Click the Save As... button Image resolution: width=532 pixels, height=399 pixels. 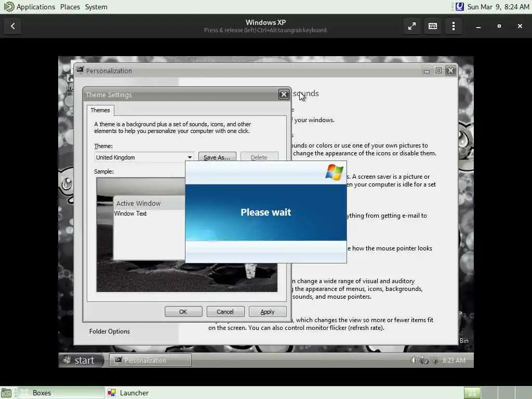217,157
